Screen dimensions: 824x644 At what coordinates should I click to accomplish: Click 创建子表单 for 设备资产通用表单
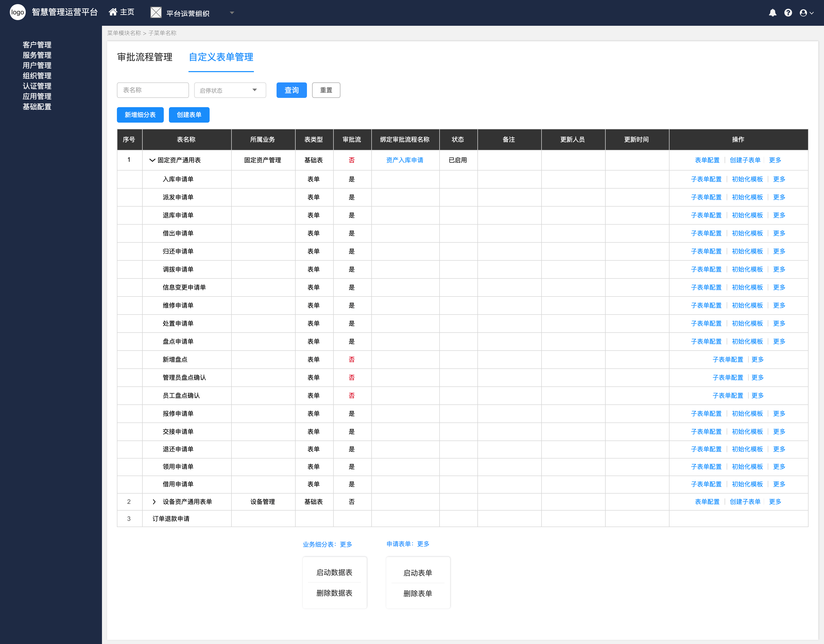click(x=745, y=502)
